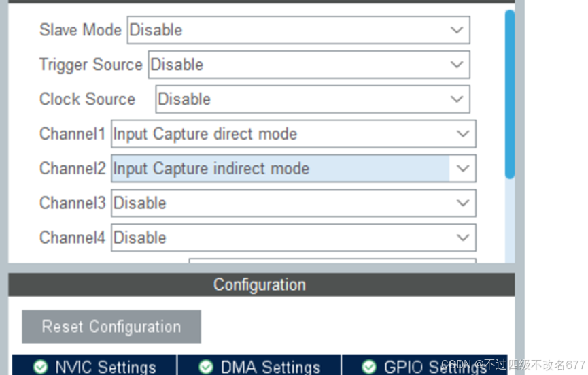Switch to the GPIO Settings tab
588x375 pixels.
(424, 365)
